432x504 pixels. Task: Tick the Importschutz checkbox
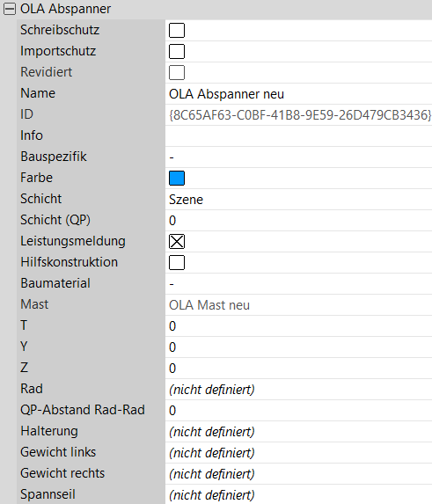[x=177, y=51]
